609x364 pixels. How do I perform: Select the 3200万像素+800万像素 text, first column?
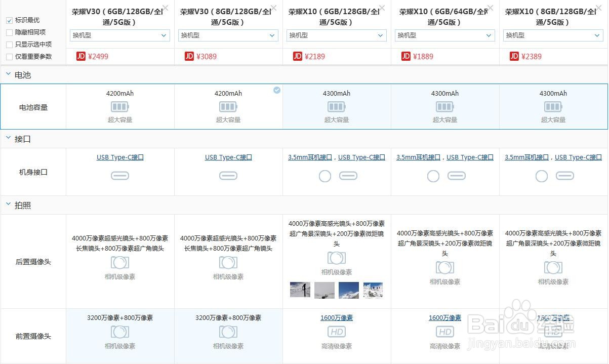pyautogui.click(x=120, y=318)
